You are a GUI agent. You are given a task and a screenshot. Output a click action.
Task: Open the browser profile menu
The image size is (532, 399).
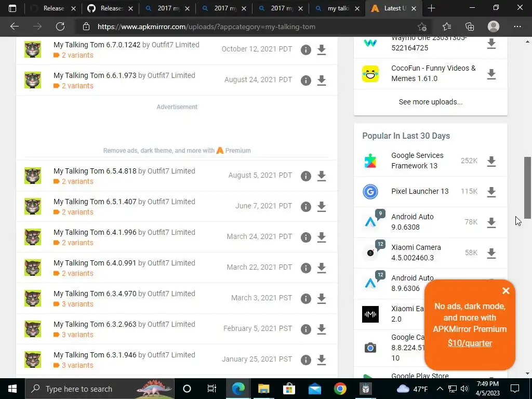click(x=493, y=26)
